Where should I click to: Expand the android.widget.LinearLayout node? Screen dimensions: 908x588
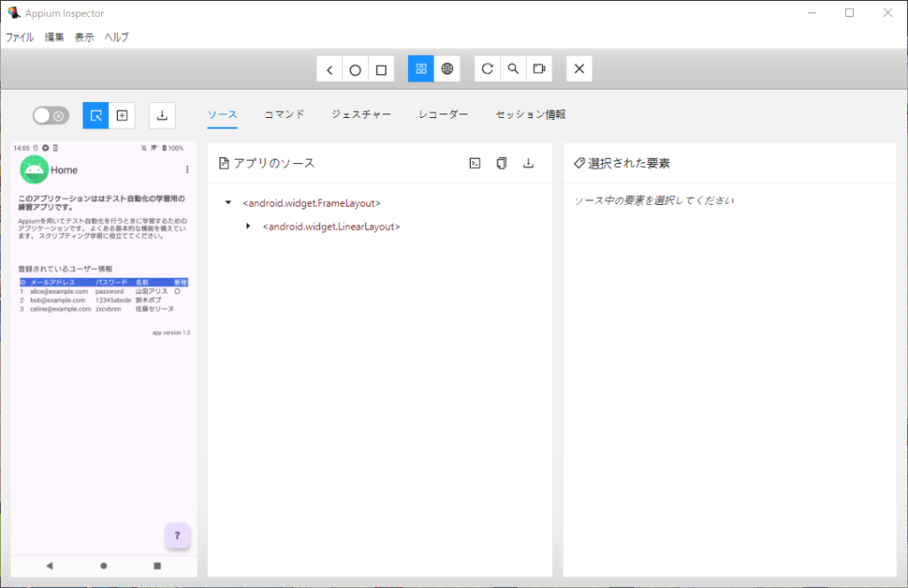(x=248, y=226)
